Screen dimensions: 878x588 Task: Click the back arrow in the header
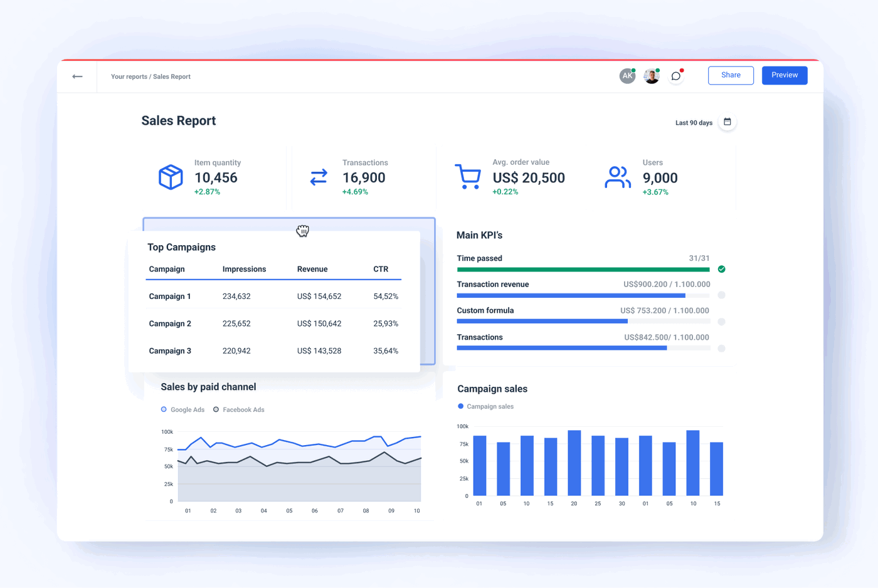[77, 76]
